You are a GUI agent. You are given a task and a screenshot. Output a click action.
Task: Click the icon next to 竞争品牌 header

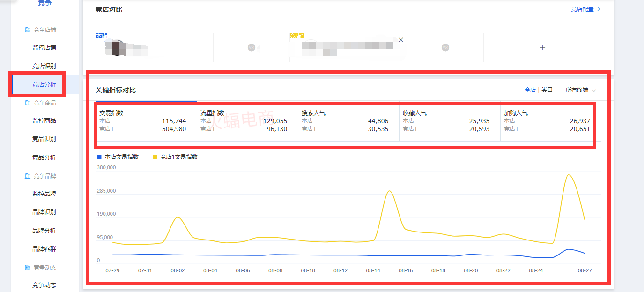[27, 176]
